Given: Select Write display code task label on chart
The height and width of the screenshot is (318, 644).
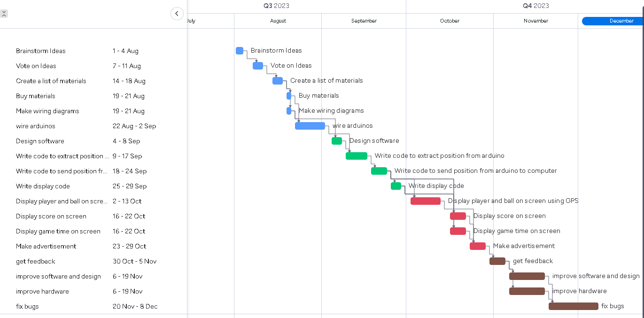Looking at the screenshot, I should coord(435,186).
